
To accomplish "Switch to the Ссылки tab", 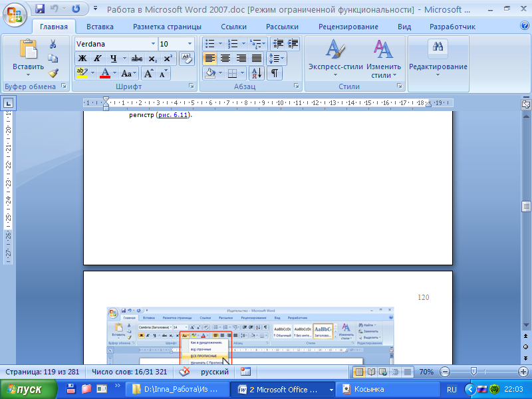I will click(234, 27).
